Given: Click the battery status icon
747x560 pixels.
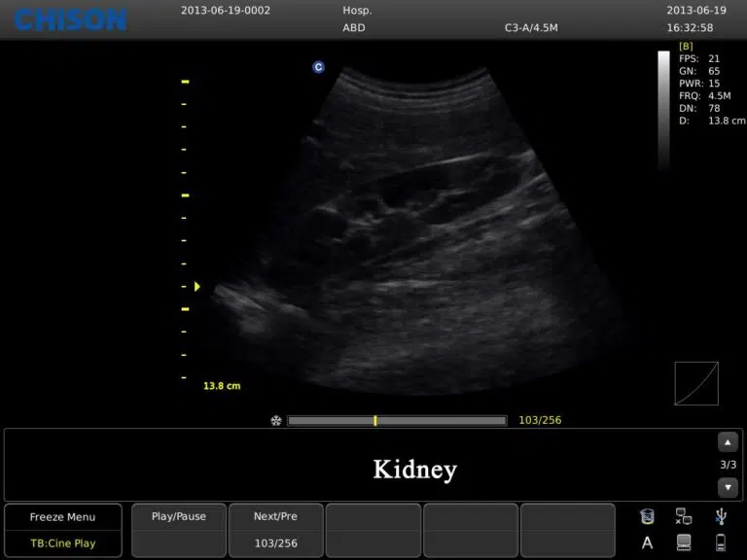Looking at the screenshot, I should coord(720,542).
